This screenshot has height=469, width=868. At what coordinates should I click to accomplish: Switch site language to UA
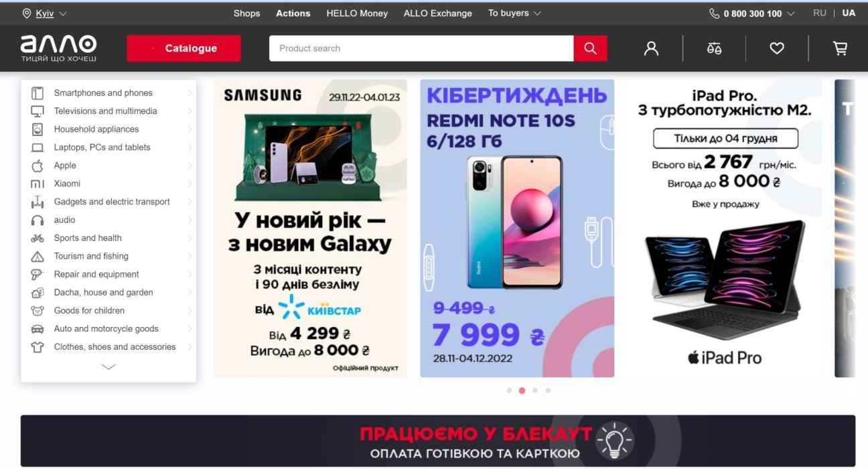tap(849, 13)
